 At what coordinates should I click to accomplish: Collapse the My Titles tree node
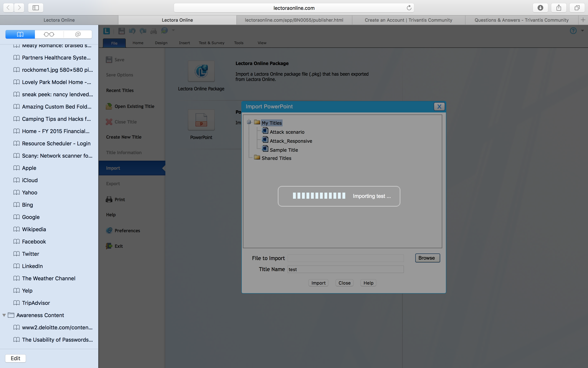point(249,122)
